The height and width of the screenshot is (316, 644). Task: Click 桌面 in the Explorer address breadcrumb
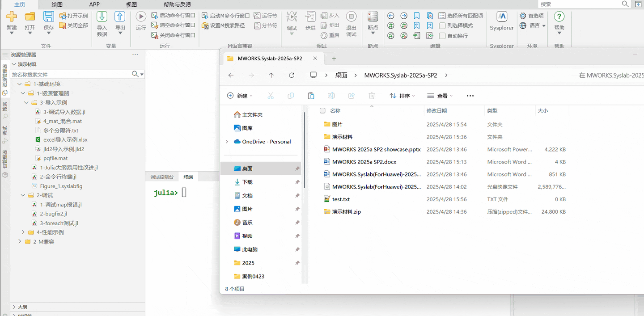coord(341,75)
